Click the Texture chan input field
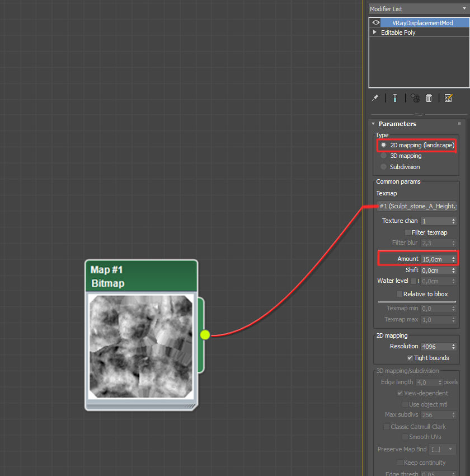Image resolution: width=470 pixels, height=476 pixels. pyautogui.click(x=436, y=221)
